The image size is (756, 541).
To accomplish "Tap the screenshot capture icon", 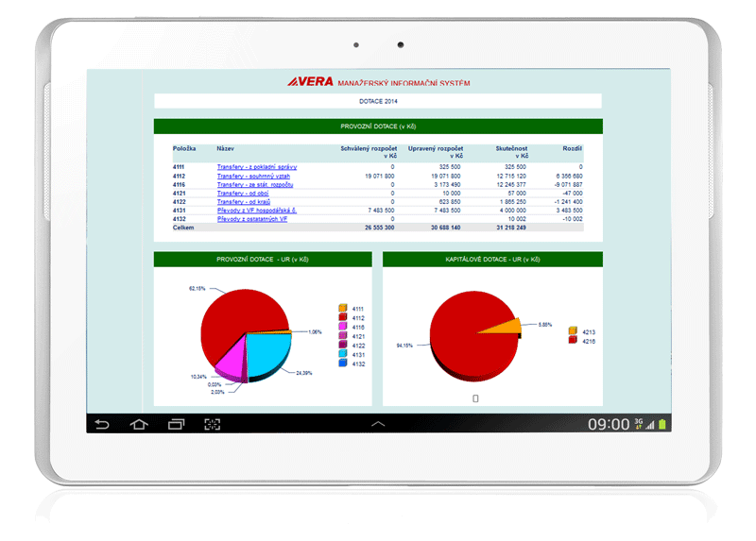I will (x=213, y=424).
